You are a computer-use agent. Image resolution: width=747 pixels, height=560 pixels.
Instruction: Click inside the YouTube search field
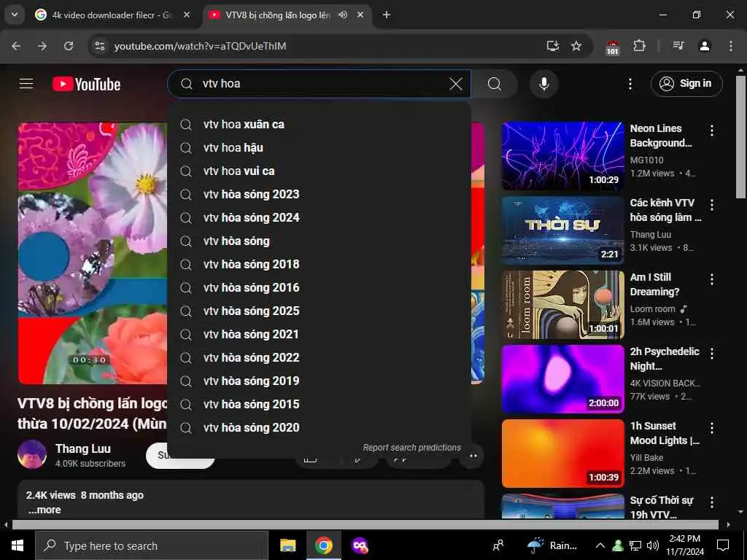tap(320, 84)
